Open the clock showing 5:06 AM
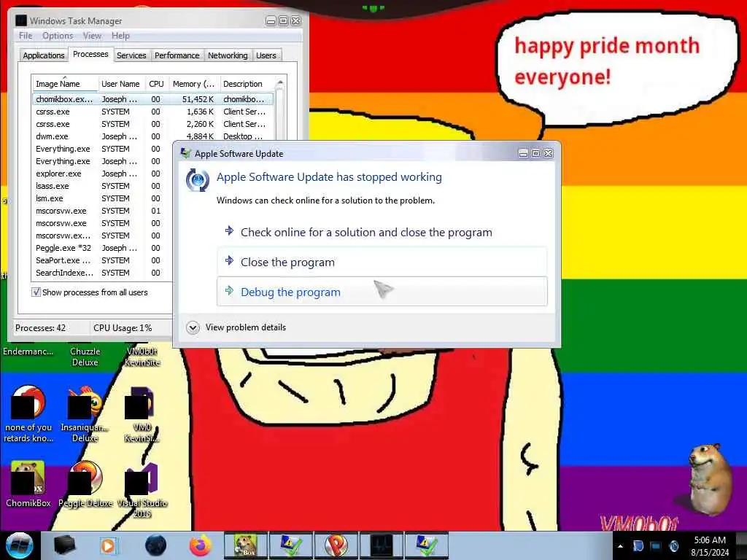This screenshot has width=747, height=560. [x=710, y=546]
